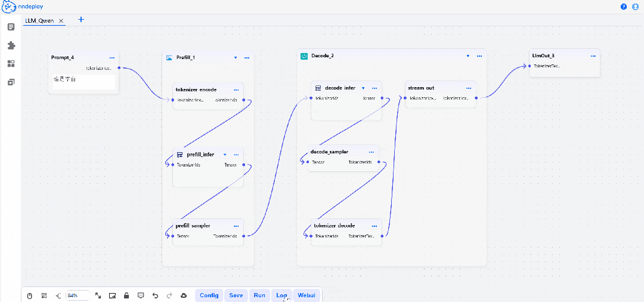Open the four-squares panel in the left sidebar
644x302 pixels.
tap(11, 64)
